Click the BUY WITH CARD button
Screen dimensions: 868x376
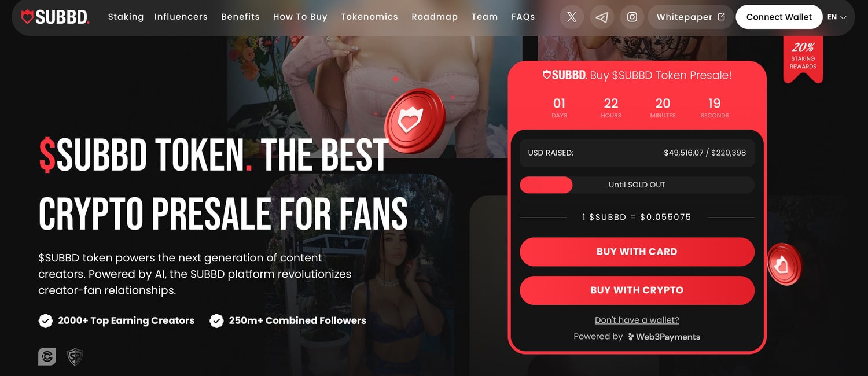(x=637, y=252)
